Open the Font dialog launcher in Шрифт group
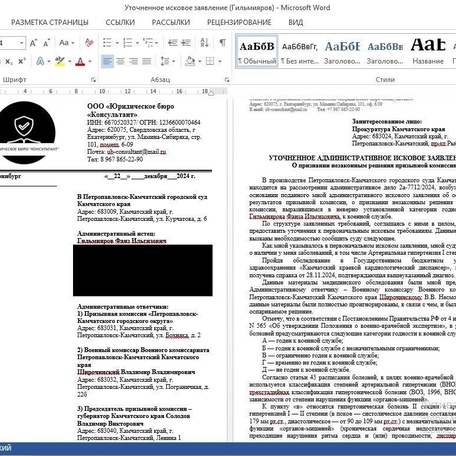 [93, 80]
